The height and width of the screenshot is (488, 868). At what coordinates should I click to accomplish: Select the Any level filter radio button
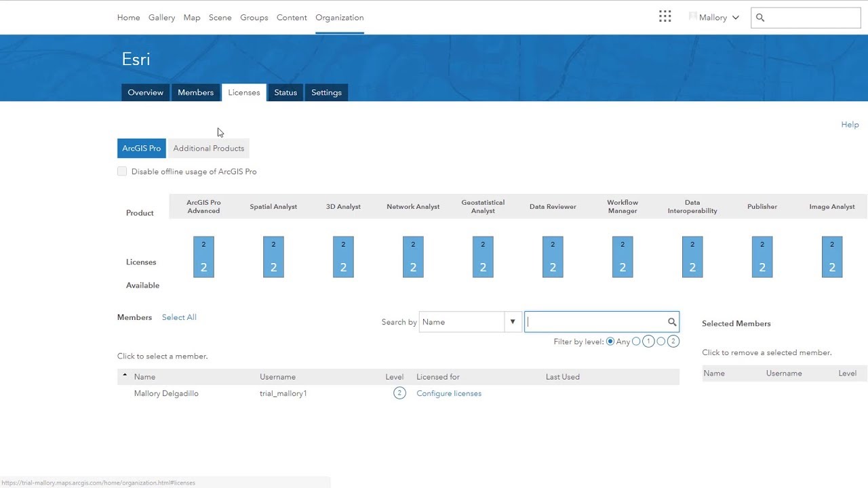pos(610,342)
